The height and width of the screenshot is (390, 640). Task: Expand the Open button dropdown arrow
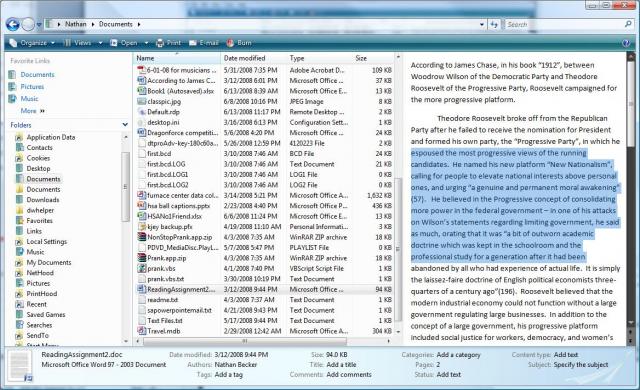[x=146, y=43]
